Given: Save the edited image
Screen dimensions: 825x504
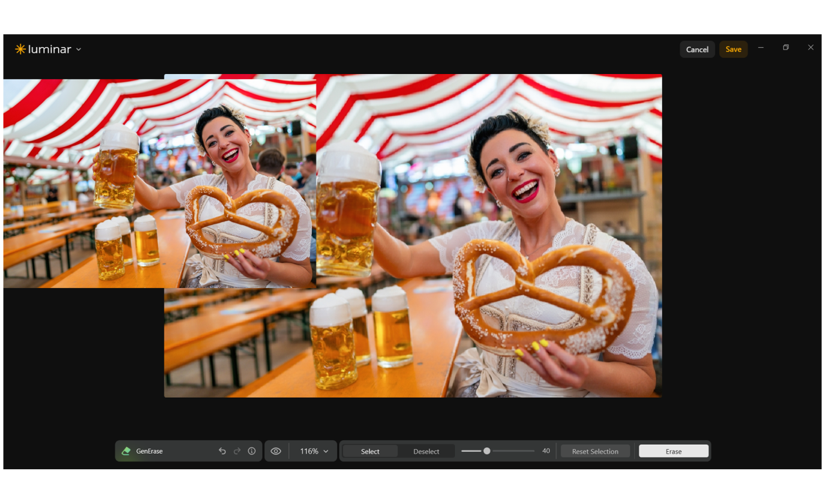Looking at the screenshot, I should tap(733, 50).
